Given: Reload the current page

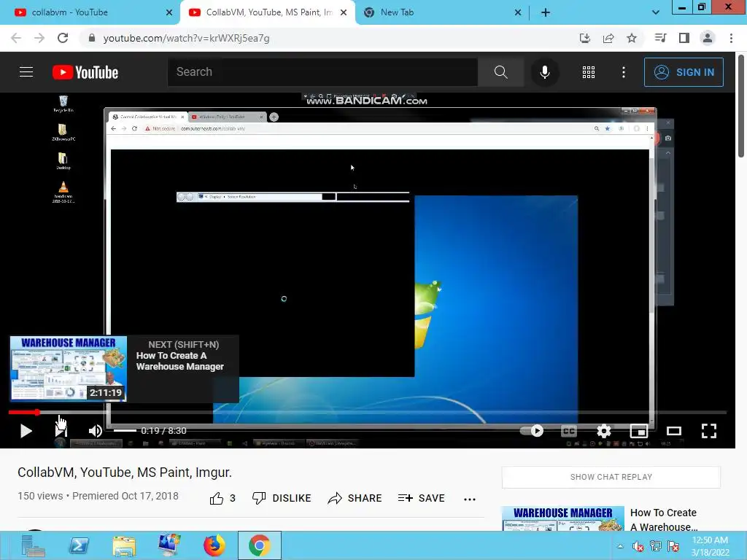Looking at the screenshot, I should click(x=63, y=38).
